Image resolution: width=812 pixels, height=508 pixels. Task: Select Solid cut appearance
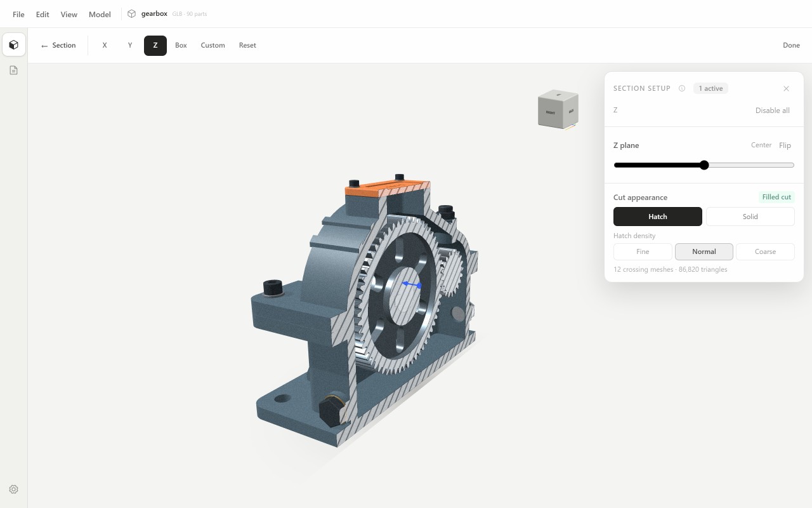coord(750,217)
